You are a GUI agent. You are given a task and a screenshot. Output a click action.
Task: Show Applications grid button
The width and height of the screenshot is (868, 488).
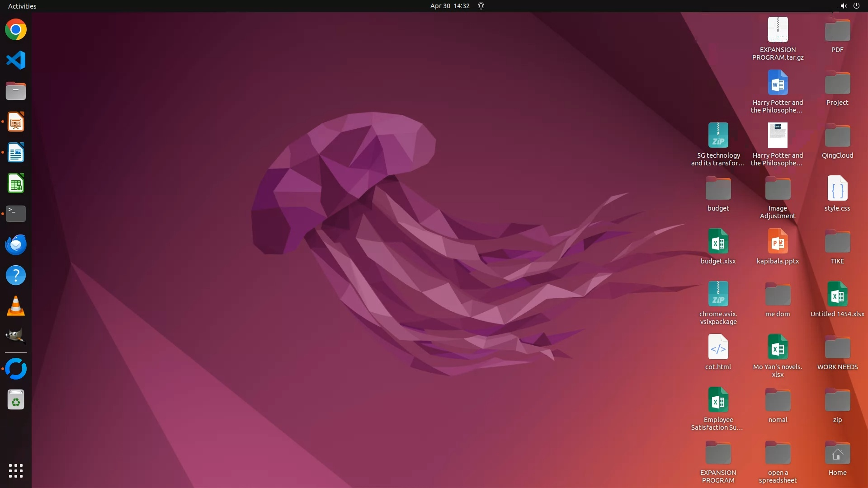pos(16,470)
